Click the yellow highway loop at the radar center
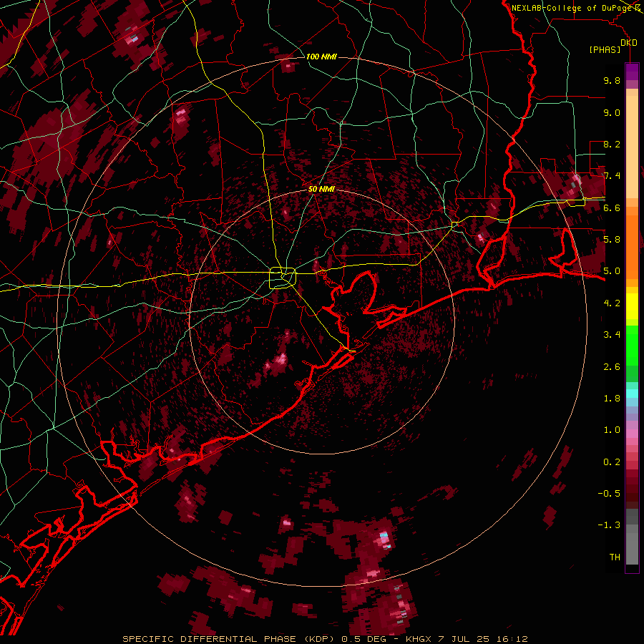This screenshot has width=644, height=644. point(283,278)
